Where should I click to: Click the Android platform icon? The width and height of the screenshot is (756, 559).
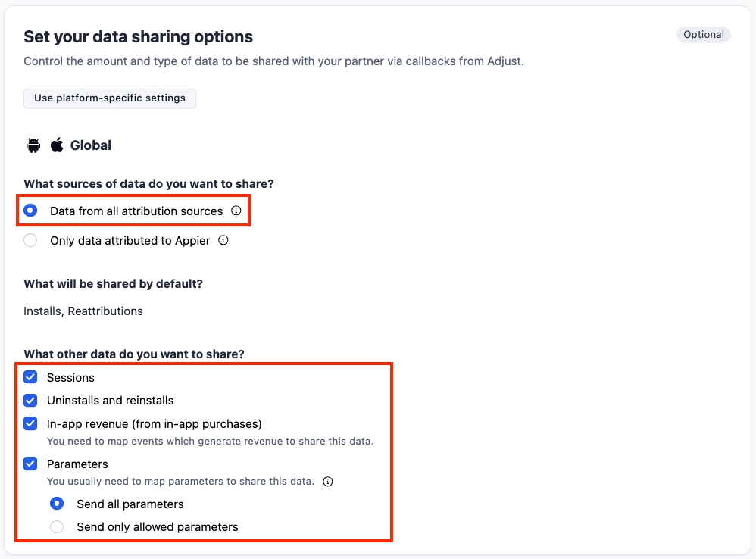33,145
